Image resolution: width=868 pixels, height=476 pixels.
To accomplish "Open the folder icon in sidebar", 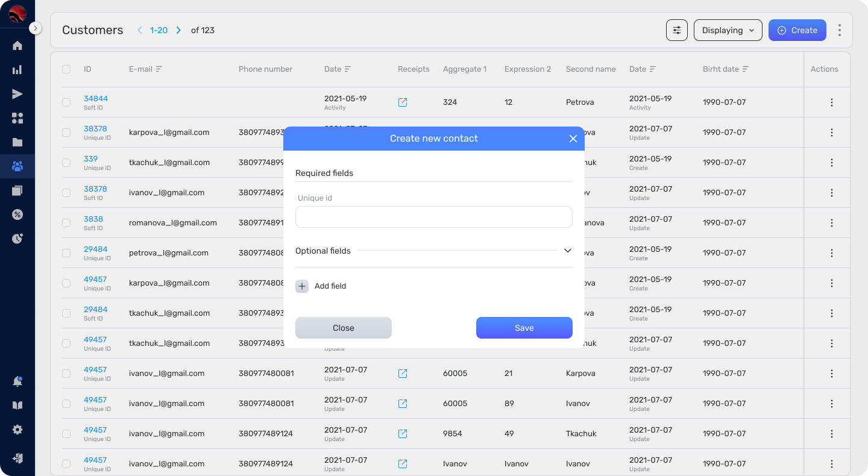I will (x=17, y=142).
